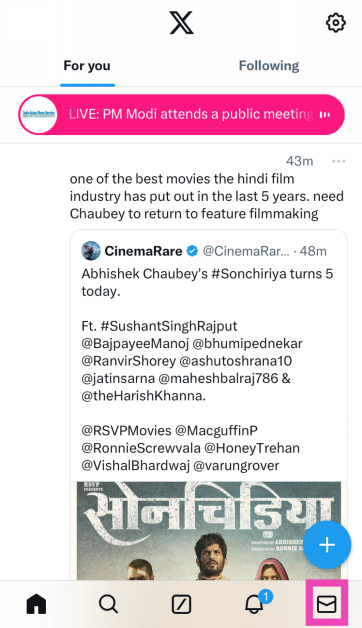
Task: Switch to the Following tab
Action: click(x=269, y=66)
